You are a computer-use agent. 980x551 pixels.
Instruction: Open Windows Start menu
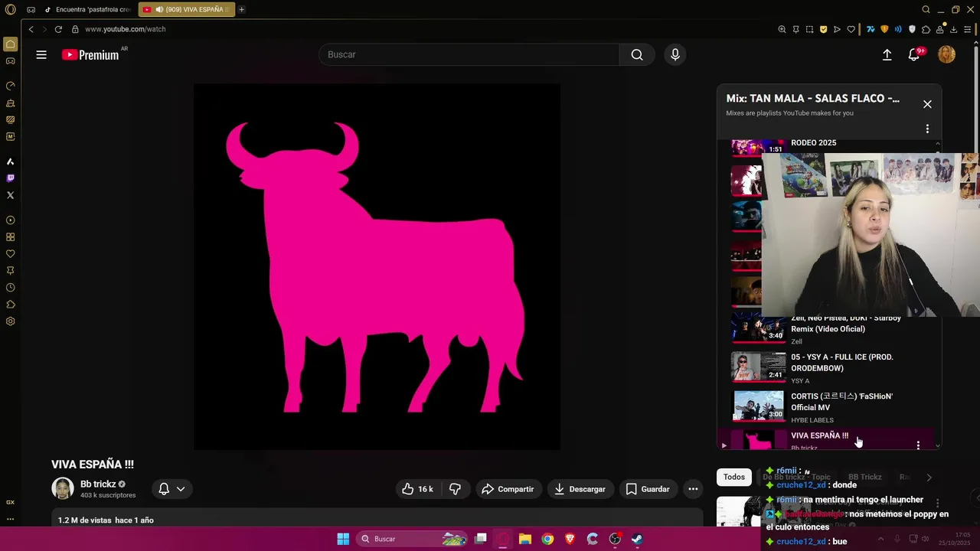pyautogui.click(x=343, y=539)
